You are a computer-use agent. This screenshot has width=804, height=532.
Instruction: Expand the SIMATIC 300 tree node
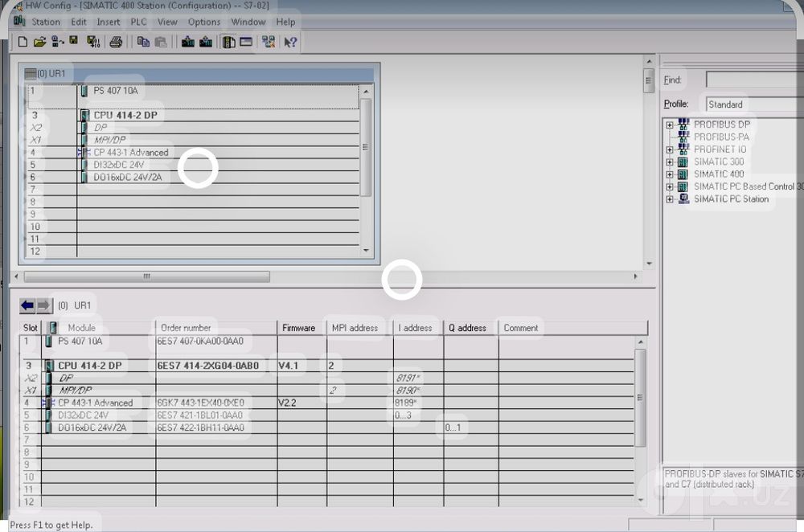pos(670,162)
